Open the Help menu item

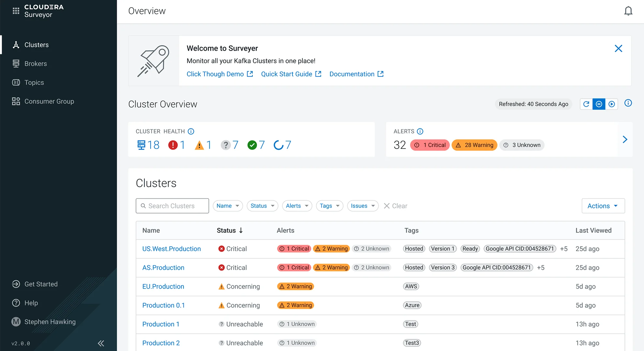pyautogui.click(x=30, y=303)
